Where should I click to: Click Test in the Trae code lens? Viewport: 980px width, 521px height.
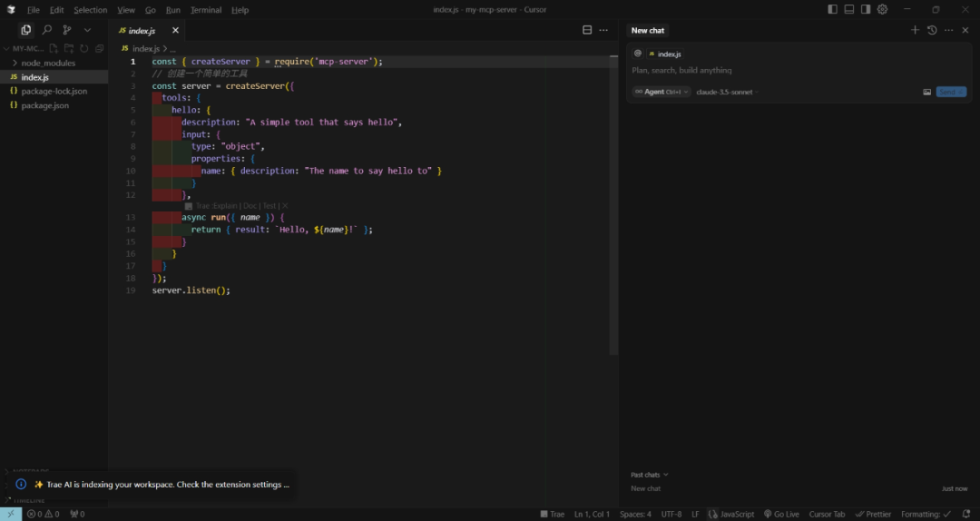tap(269, 206)
